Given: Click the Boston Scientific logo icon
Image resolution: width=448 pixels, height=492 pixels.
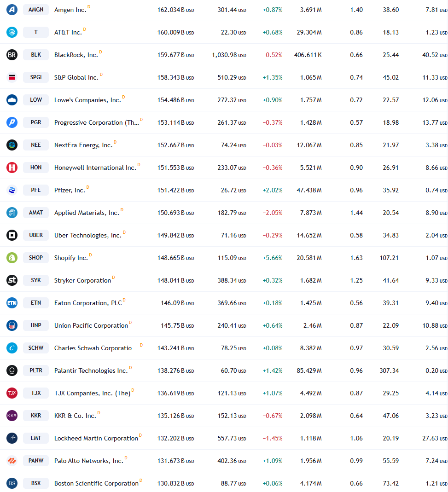Looking at the screenshot, I should 12,483.
